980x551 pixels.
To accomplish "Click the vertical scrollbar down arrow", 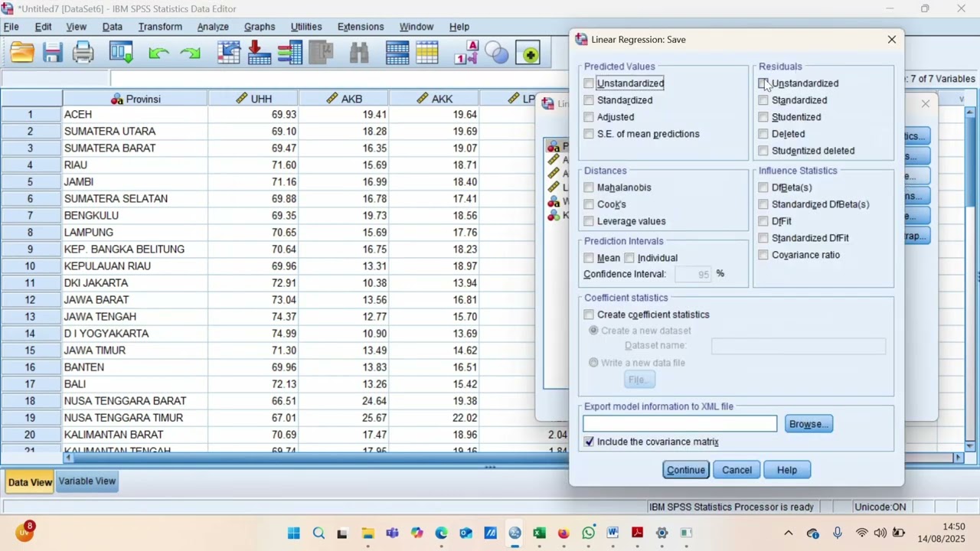I will coord(970,446).
